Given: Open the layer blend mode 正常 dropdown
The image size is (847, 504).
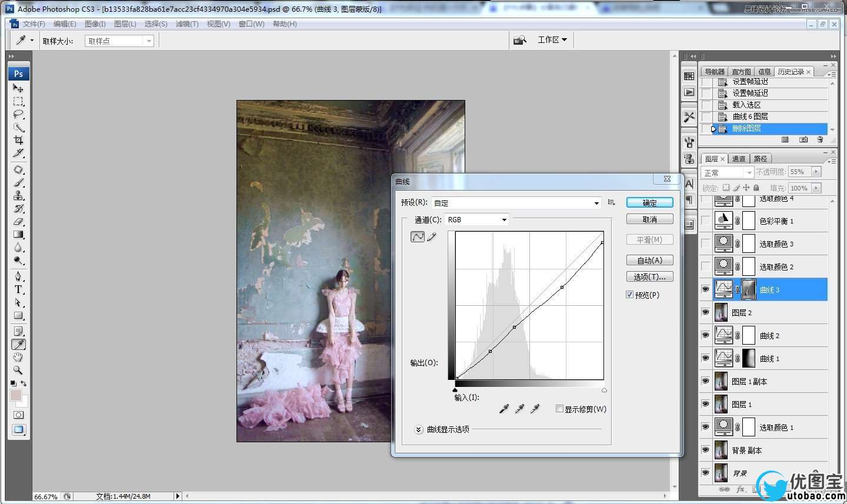Looking at the screenshot, I should click(727, 172).
